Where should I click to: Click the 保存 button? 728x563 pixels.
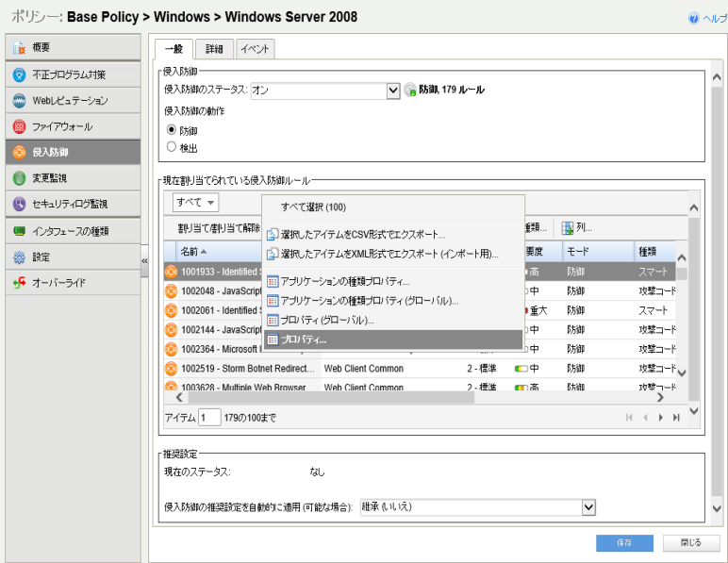[624, 542]
